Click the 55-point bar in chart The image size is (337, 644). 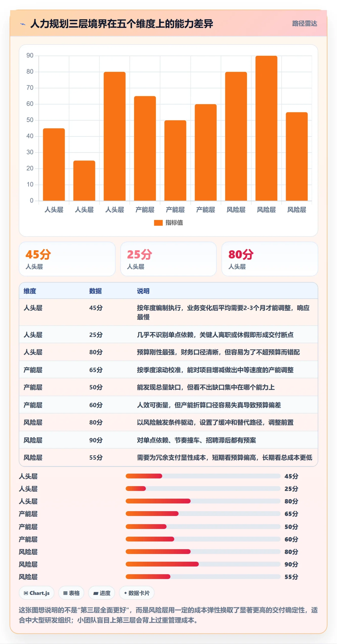297,156
